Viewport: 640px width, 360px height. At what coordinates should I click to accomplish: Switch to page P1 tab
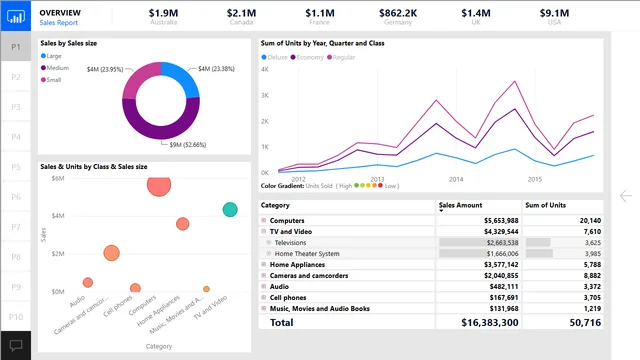pyautogui.click(x=16, y=47)
